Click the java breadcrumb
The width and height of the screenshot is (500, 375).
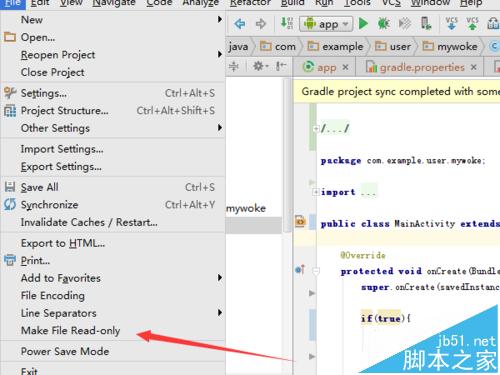[x=238, y=47]
